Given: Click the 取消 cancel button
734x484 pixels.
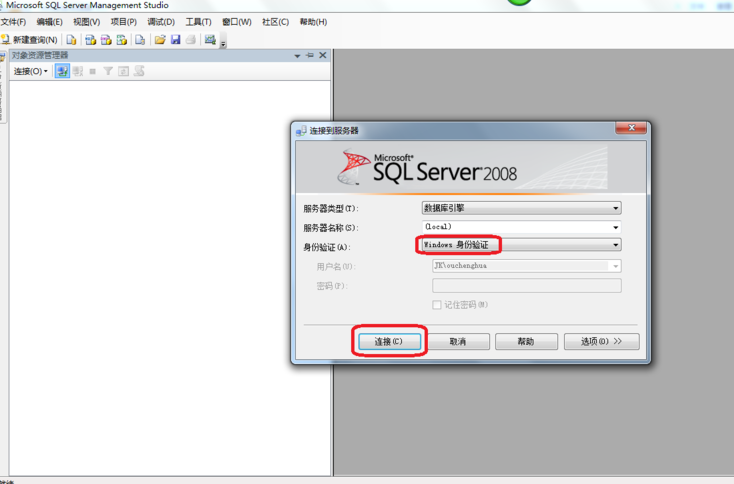Looking at the screenshot, I should 458,341.
